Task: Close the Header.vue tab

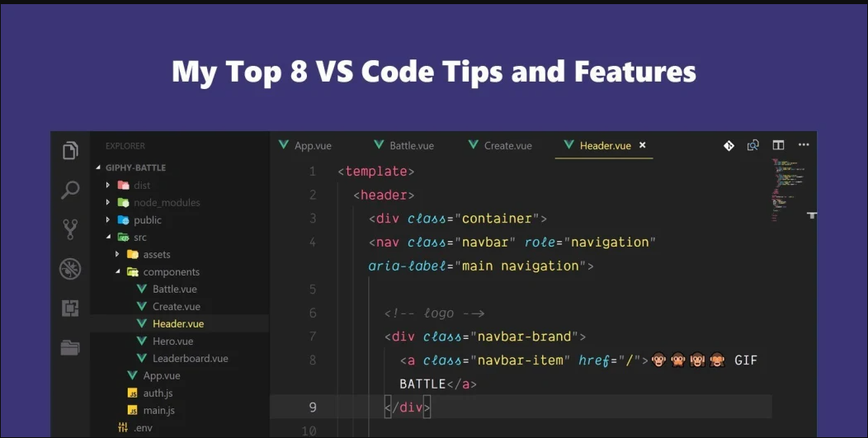Action: [643, 145]
